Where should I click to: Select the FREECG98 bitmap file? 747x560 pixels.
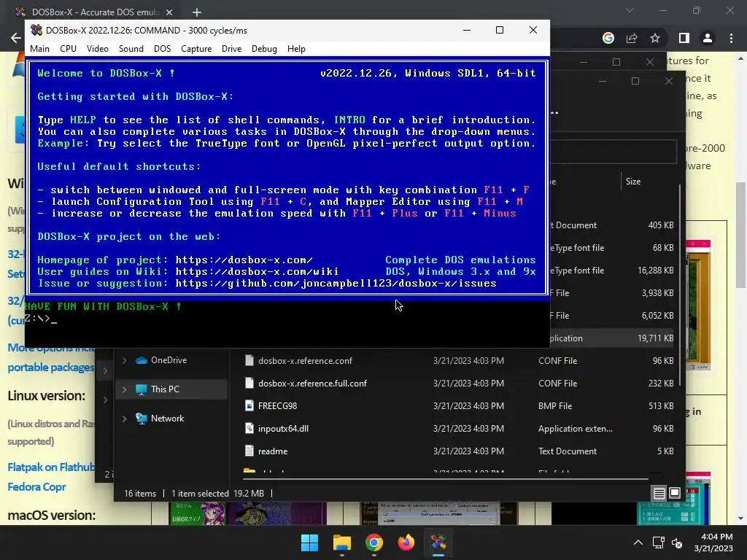coord(277,405)
